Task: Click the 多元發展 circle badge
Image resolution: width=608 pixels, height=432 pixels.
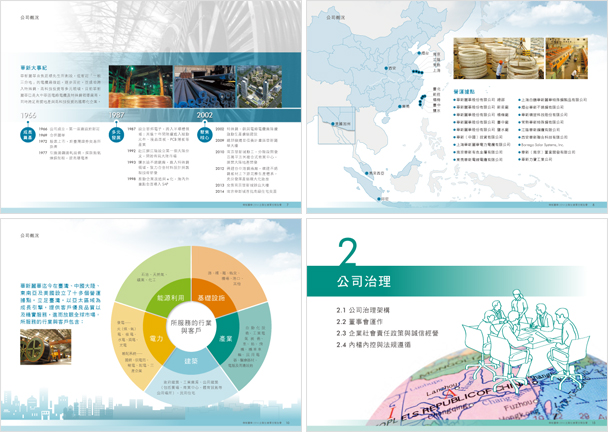Action: 116,135
